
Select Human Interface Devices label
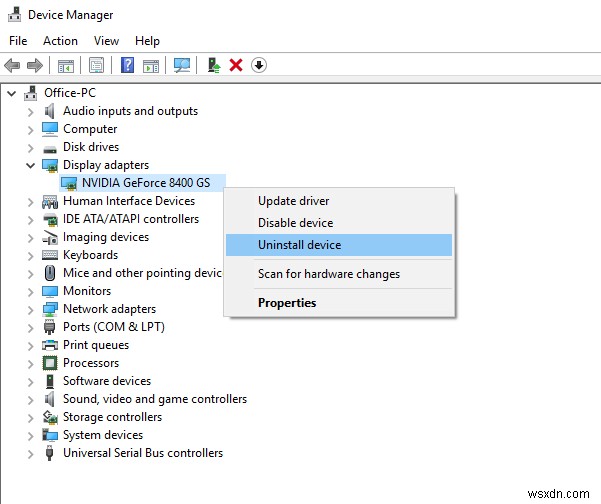point(129,201)
